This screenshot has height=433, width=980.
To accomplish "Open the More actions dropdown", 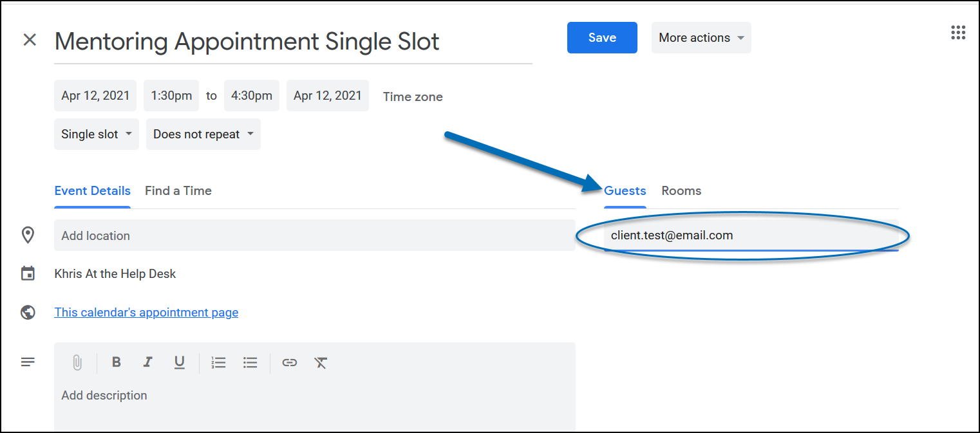I will click(701, 38).
